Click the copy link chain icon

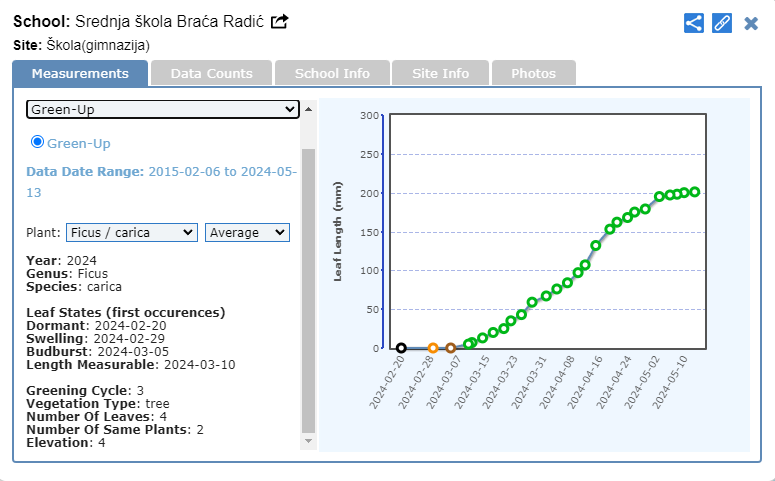click(x=722, y=22)
